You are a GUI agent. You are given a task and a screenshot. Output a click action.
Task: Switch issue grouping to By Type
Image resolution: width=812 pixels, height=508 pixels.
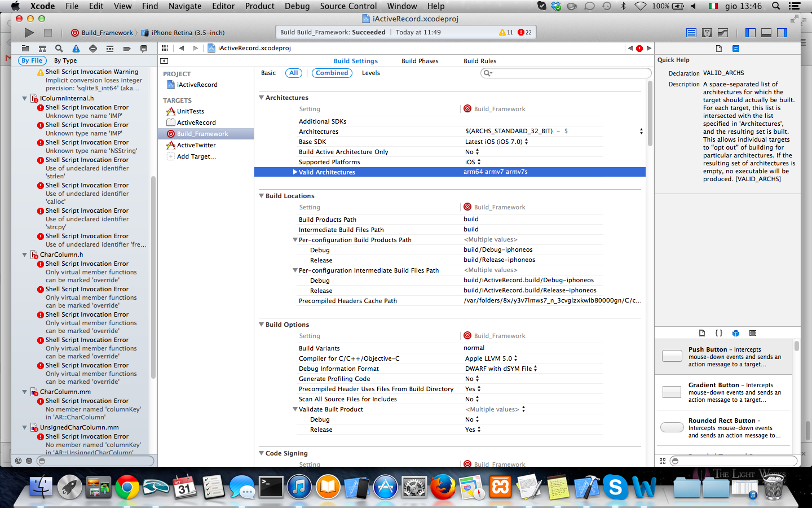pos(65,60)
